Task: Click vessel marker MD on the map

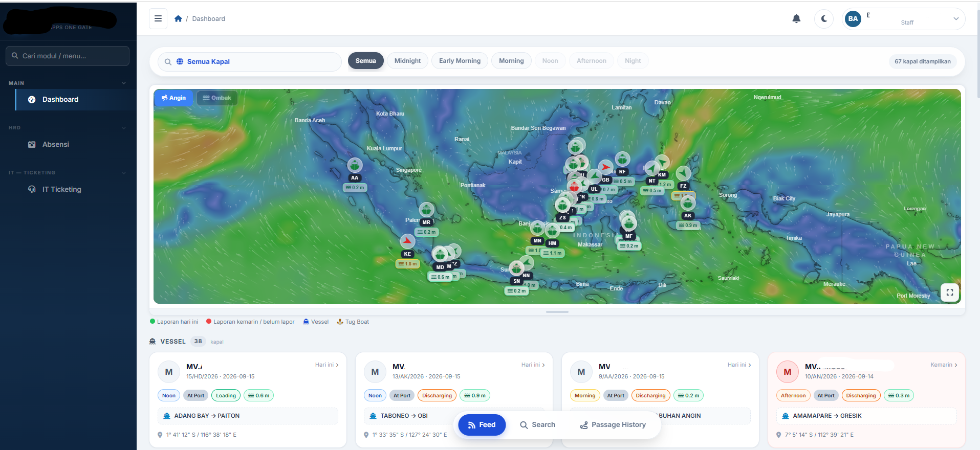Action: (x=440, y=254)
